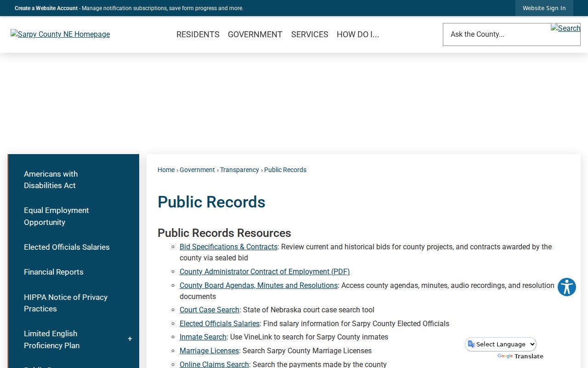Click the Public Records page heading
The width and height of the screenshot is (588, 368).
tap(211, 202)
